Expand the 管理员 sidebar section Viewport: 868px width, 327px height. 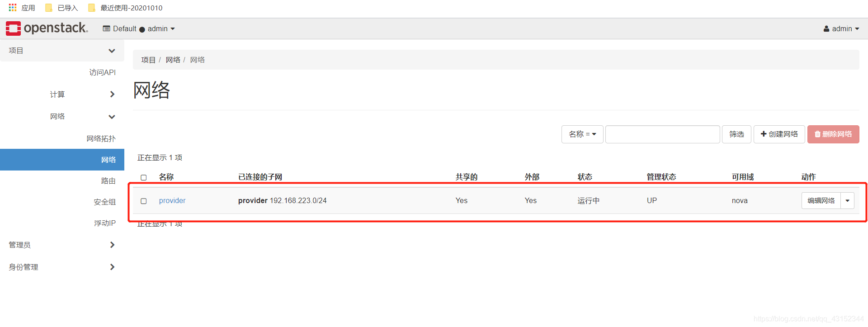pyautogui.click(x=62, y=245)
